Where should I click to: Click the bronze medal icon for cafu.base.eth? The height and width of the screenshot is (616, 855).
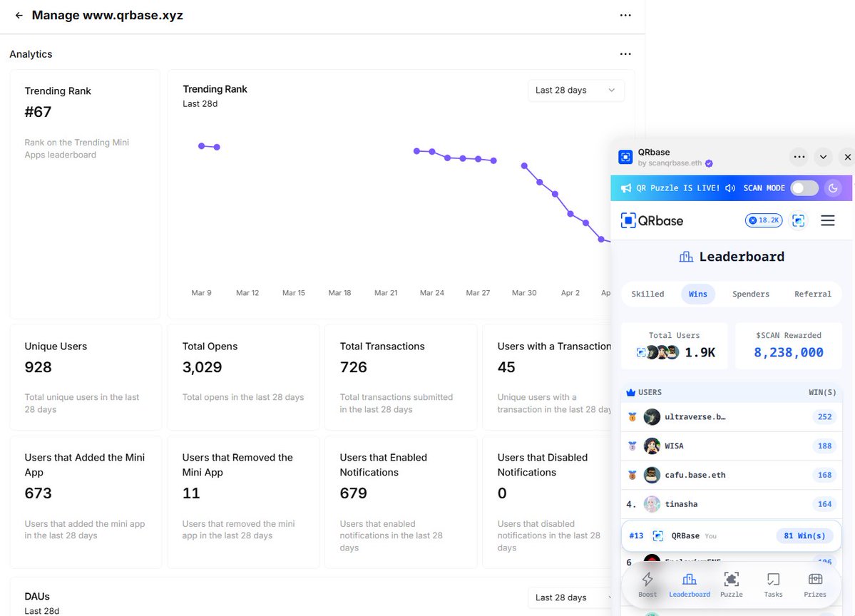[633, 475]
